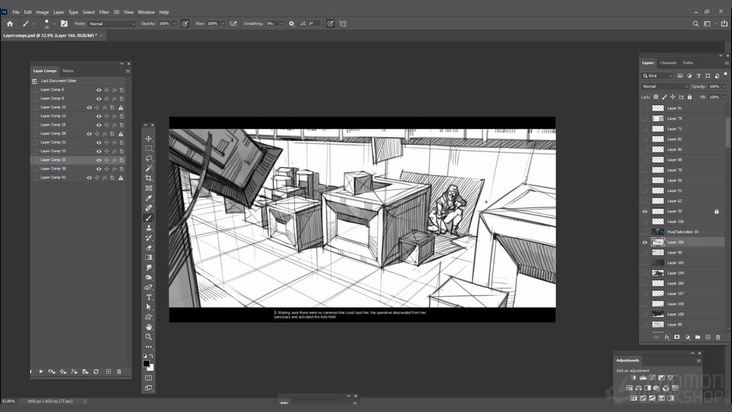Toggle visibility of Layer Comp 6

pyautogui.click(x=99, y=89)
